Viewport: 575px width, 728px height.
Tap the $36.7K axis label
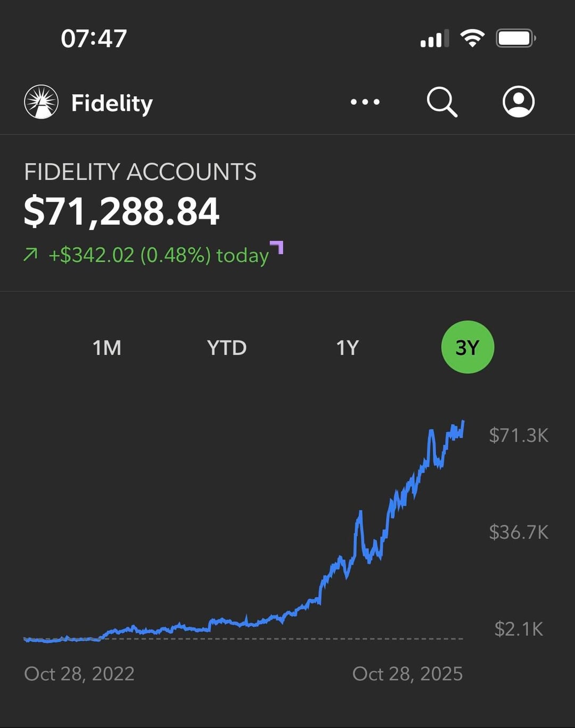pyautogui.click(x=519, y=532)
